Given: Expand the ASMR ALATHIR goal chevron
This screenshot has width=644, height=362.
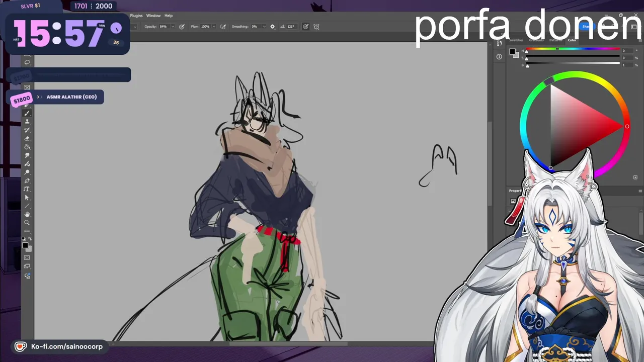Looking at the screenshot, I should [39, 97].
